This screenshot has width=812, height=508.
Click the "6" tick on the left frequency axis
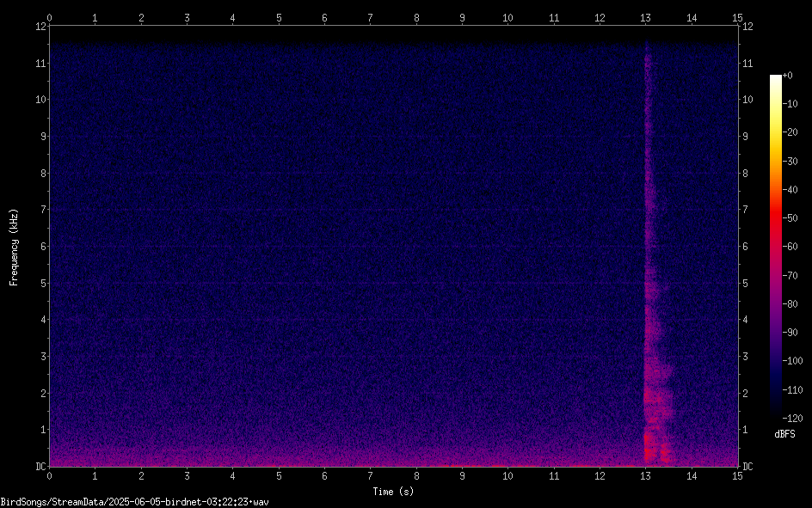click(43, 246)
